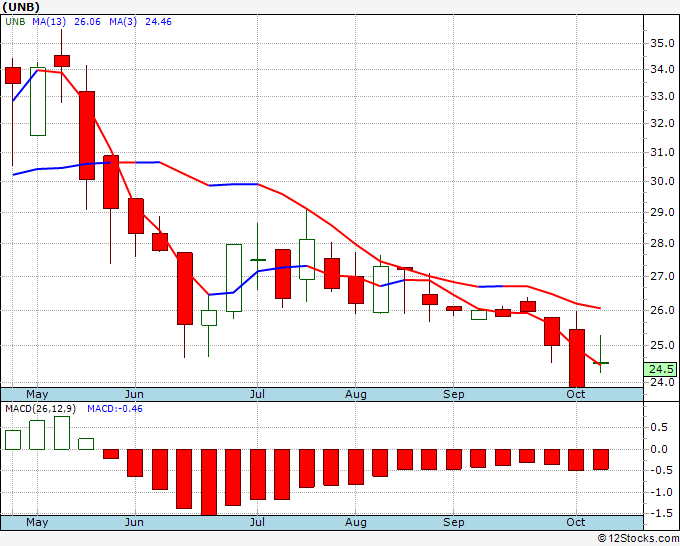Click the deepest red MACD bar in June

point(209,482)
